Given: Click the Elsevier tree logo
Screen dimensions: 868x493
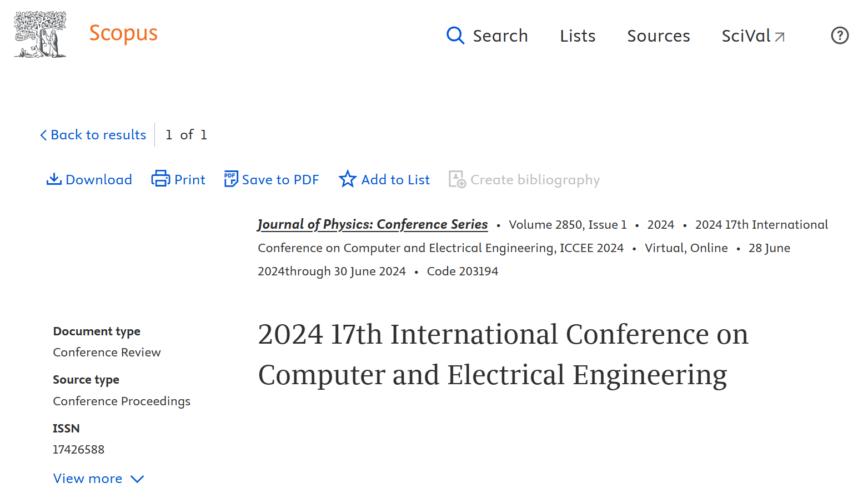Looking at the screenshot, I should [40, 34].
